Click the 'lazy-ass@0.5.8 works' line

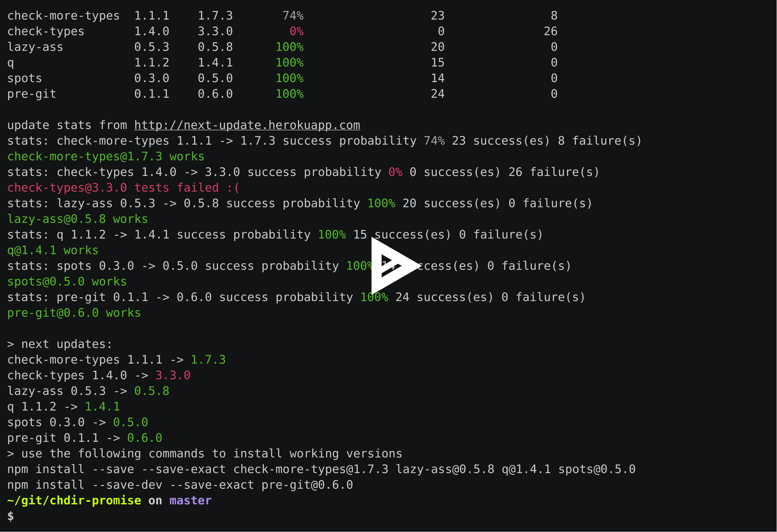click(78, 219)
